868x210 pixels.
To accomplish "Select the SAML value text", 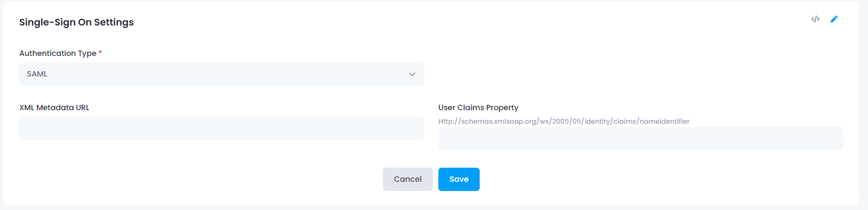I will pyautogui.click(x=37, y=74).
